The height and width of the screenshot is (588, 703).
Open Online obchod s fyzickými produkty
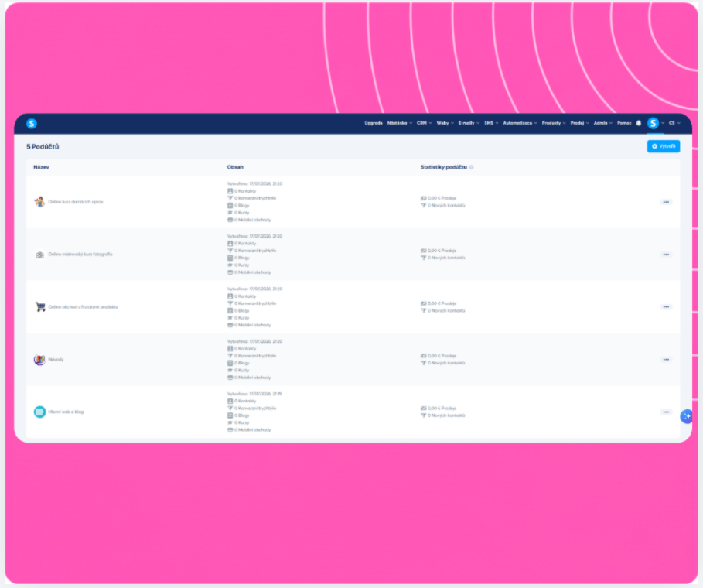(83, 307)
